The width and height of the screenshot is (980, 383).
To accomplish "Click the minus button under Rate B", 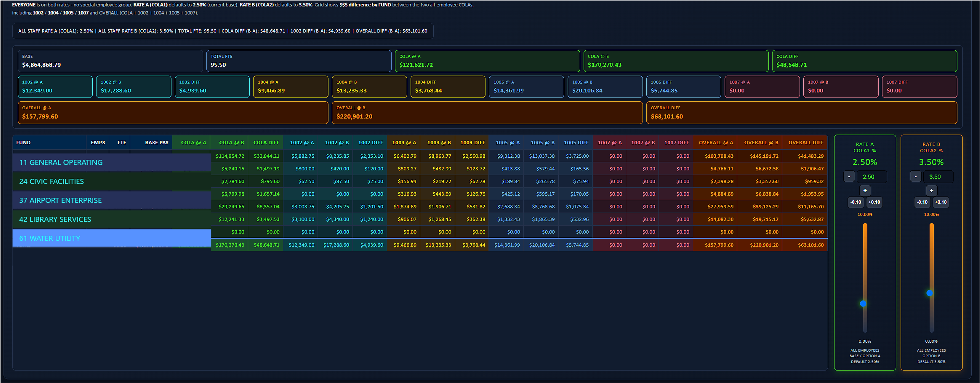I will [x=915, y=177].
